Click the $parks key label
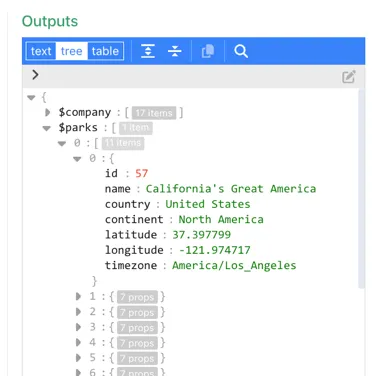The width and height of the screenshot is (377, 376). [x=78, y=128]
